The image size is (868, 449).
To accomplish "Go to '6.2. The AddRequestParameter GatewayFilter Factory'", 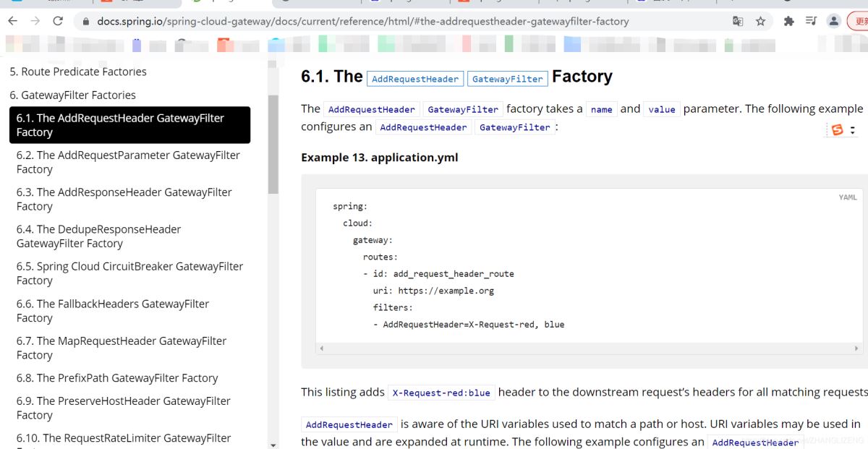I will (x=128, y=162).
